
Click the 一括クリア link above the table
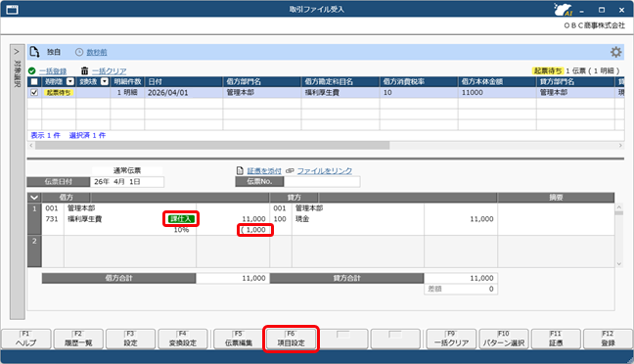110,71
